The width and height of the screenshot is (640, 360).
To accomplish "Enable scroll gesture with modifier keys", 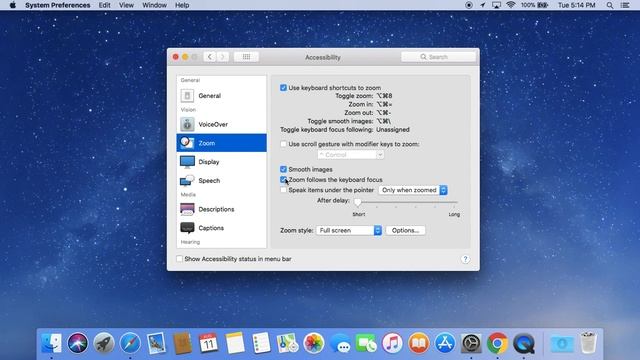I will [283, 144].
